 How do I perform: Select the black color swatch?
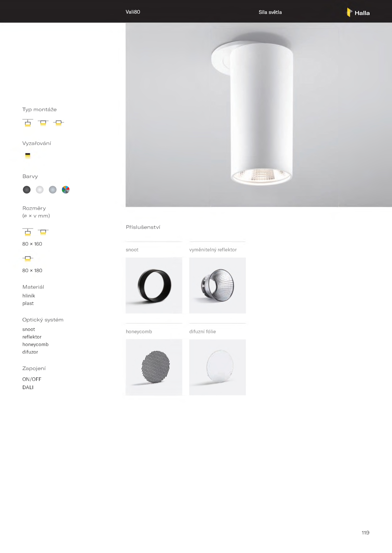point(27,190)
